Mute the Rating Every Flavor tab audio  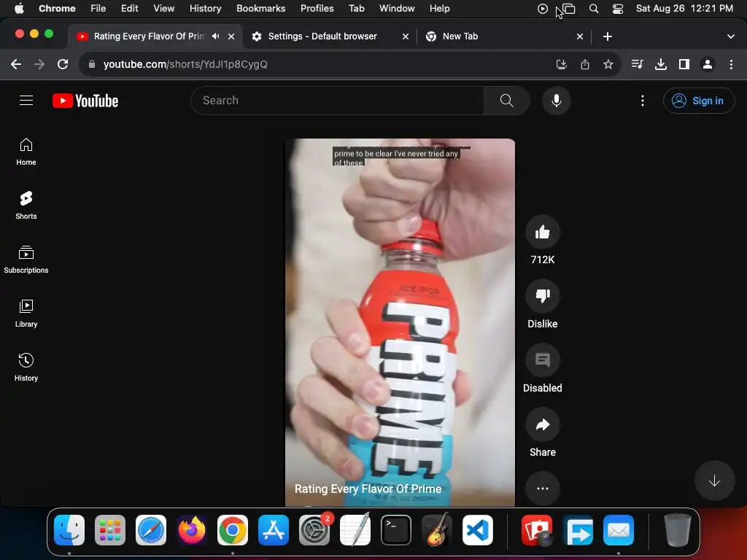tap(215, 36)
